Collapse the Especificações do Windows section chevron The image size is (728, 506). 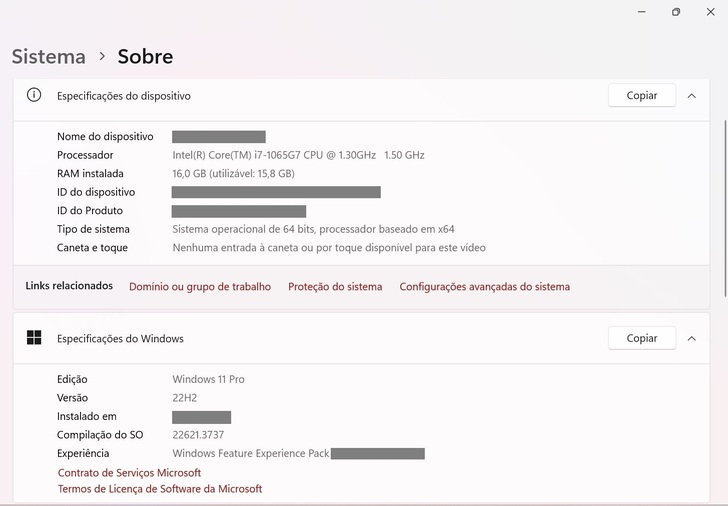(x=691, y=338)
